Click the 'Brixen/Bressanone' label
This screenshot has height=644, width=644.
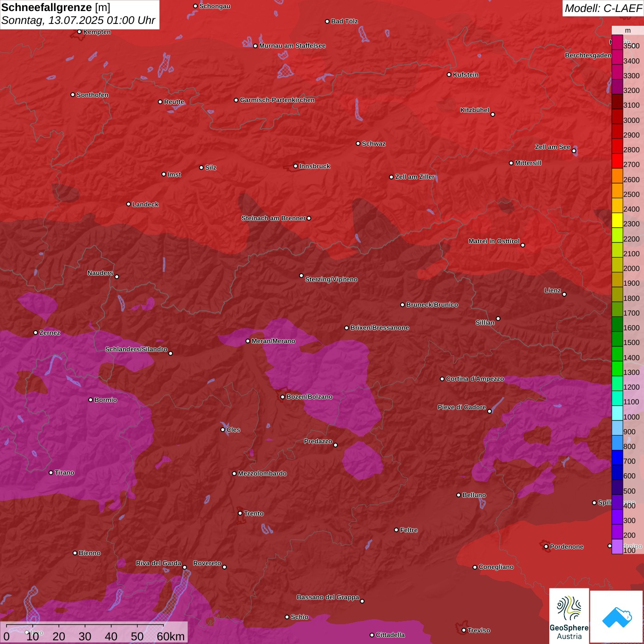pyautogui.click(x=379, y=328)
